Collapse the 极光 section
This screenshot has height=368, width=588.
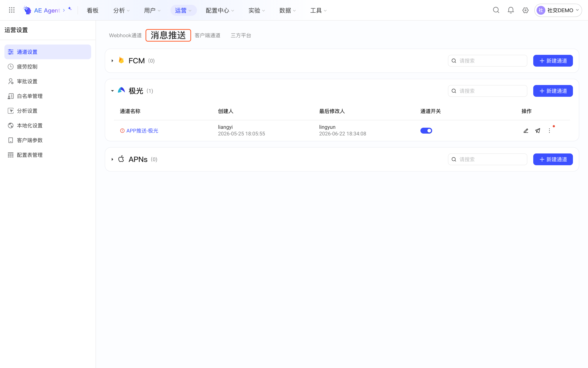click(112, 91)
